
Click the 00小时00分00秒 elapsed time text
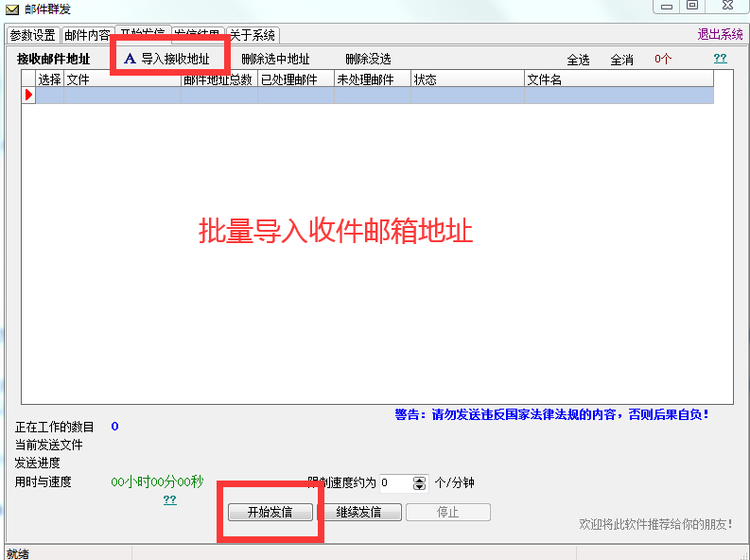[x=157, y=481]
